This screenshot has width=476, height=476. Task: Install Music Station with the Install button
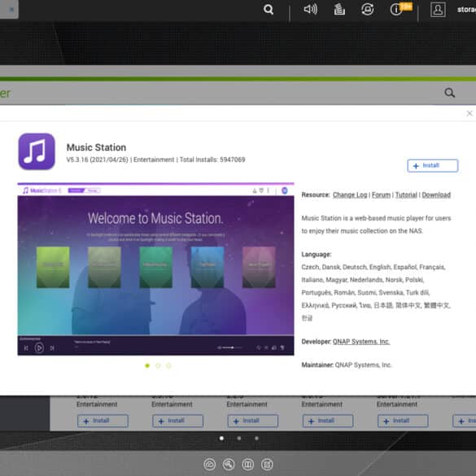click(432, 166)
